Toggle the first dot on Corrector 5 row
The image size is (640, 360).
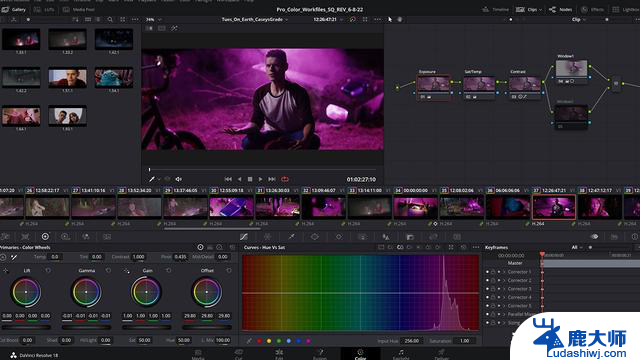(x=487, y=306)
